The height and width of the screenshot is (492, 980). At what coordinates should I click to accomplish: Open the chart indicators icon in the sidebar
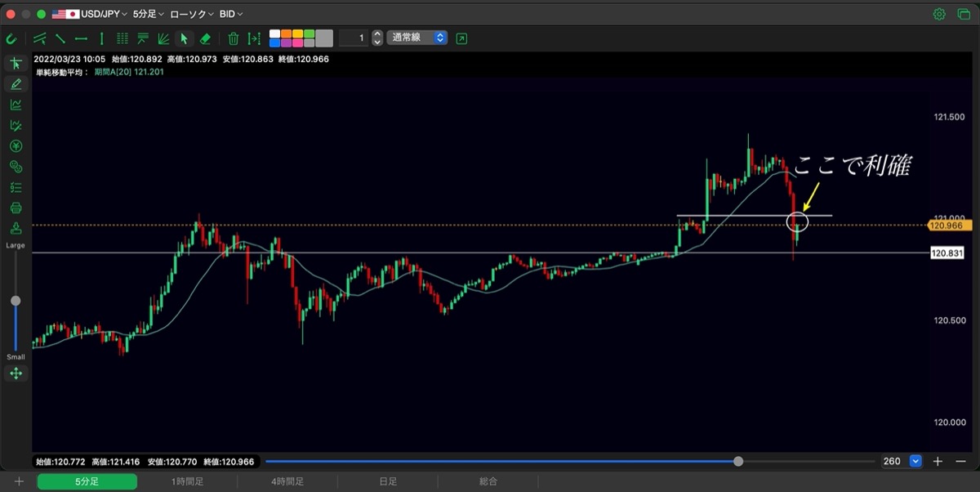(16, 105)
